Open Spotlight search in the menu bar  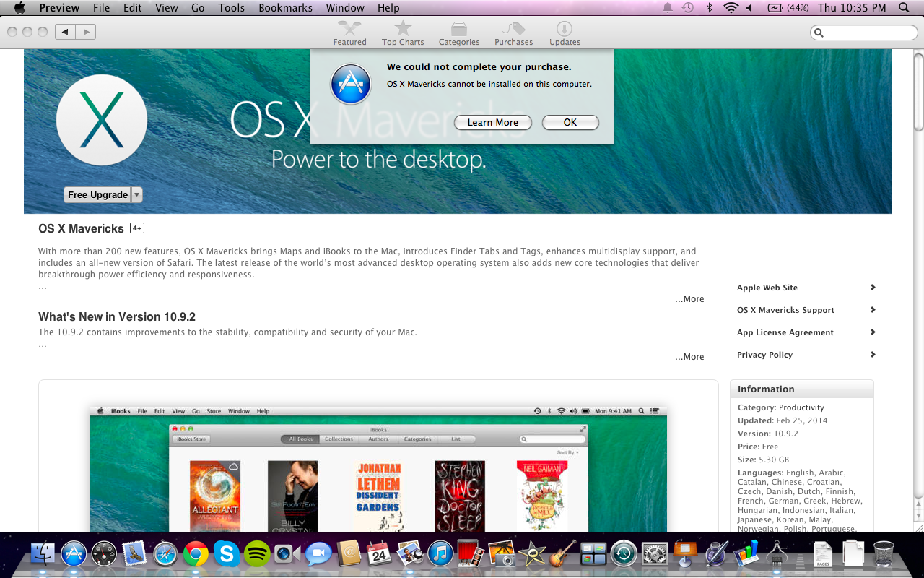pos(904,8)
